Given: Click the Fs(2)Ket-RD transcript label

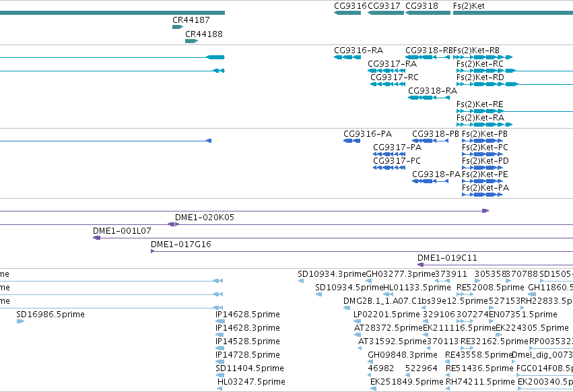Looking at the screenshot, I should pos(480,77).
